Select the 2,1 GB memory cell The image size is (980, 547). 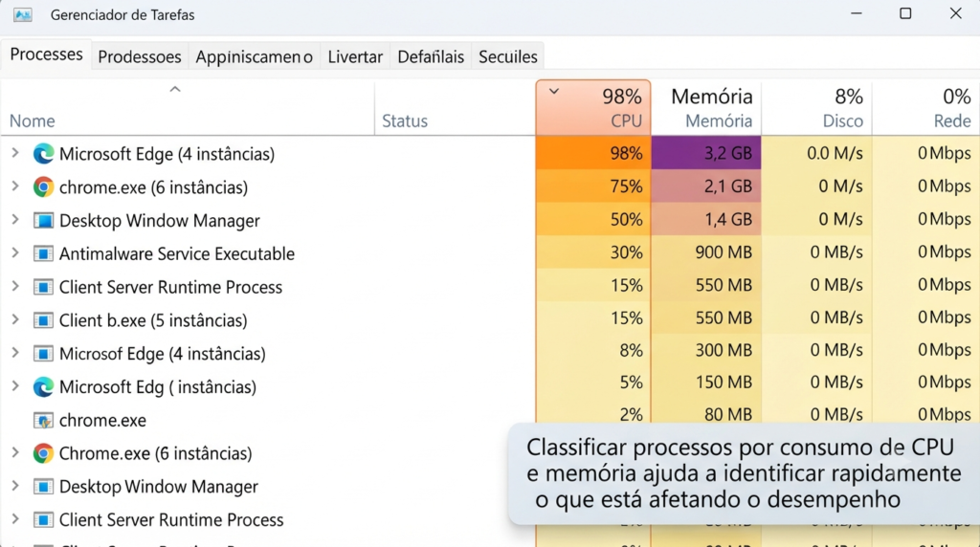pos(706,186)
